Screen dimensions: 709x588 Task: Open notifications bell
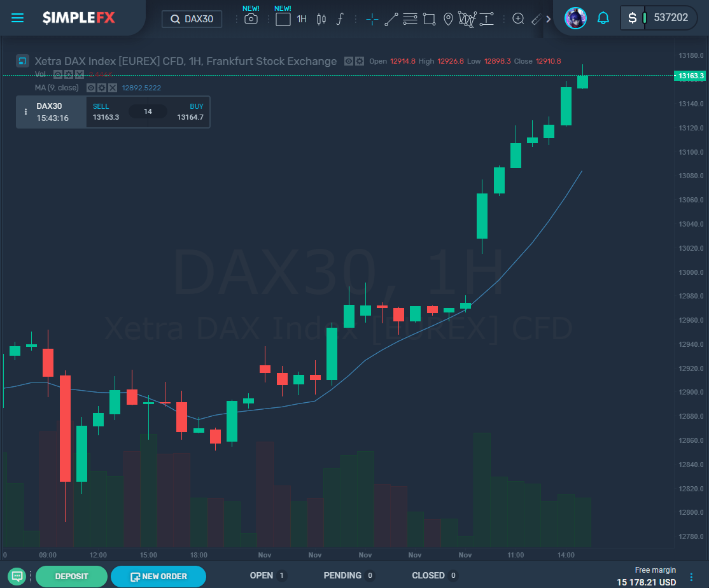[603, 18]
